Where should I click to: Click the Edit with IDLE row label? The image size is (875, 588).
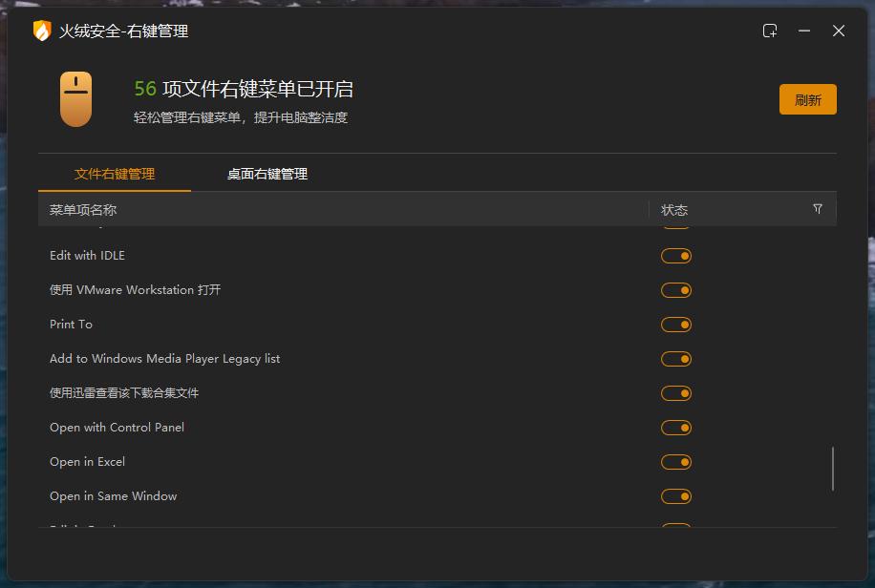pyautogui.click(x=87, y=256)
